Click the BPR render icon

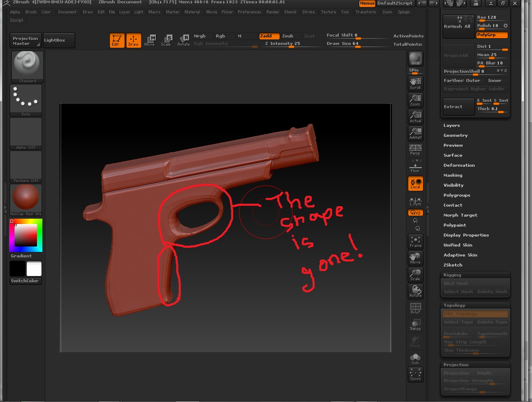click(x=415, y=59)
